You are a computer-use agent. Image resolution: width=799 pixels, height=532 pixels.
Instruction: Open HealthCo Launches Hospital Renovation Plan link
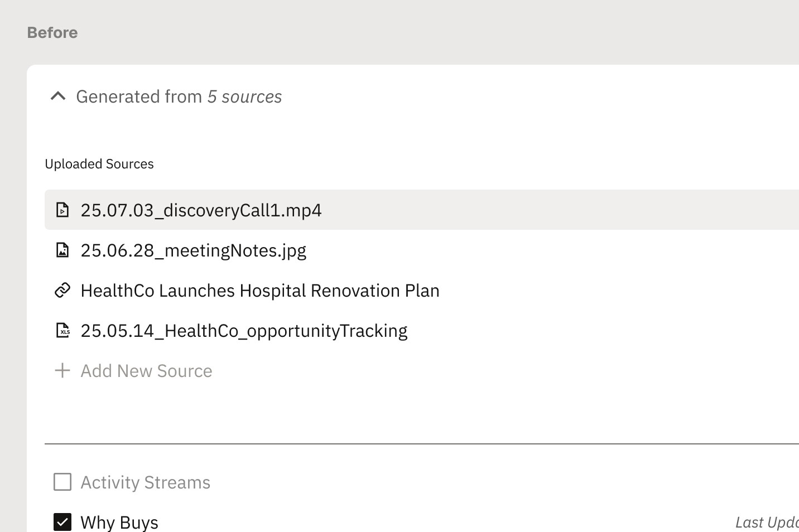pyautogui.click(x=260, y=291)
